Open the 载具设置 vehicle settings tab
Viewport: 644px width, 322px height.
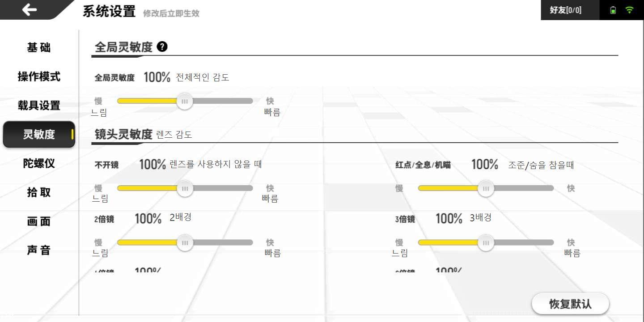click(39, 106)
